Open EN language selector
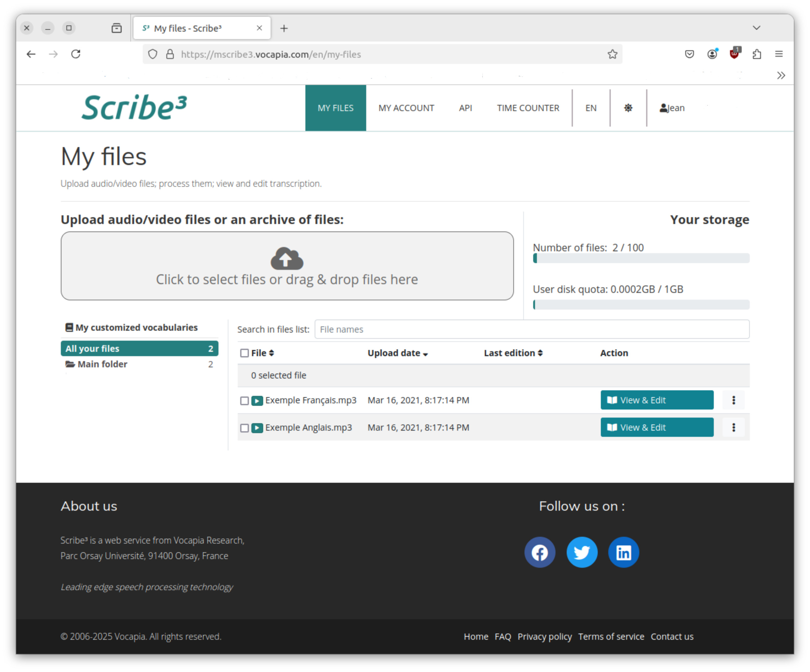This screenshot has width=810, height=672. pos(591,108)
